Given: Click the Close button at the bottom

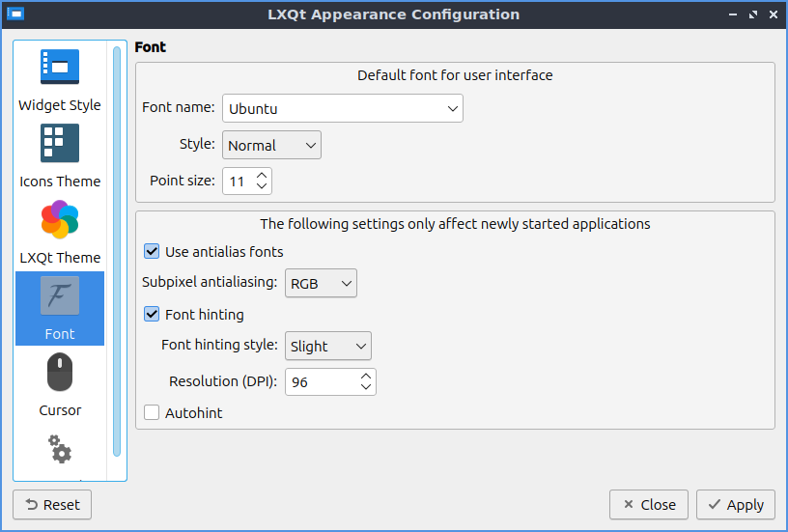Looking at the screenshot, I should coord(649,505).
